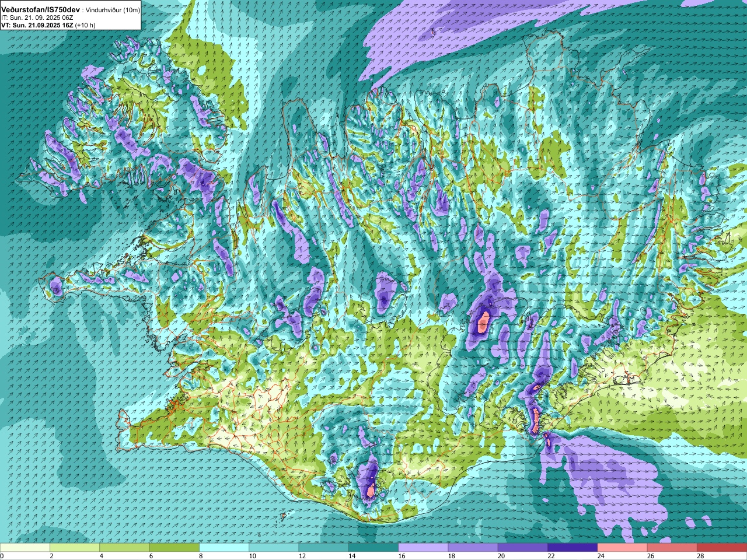Pick the green 4–6 legend swatch

pos(124,547)
